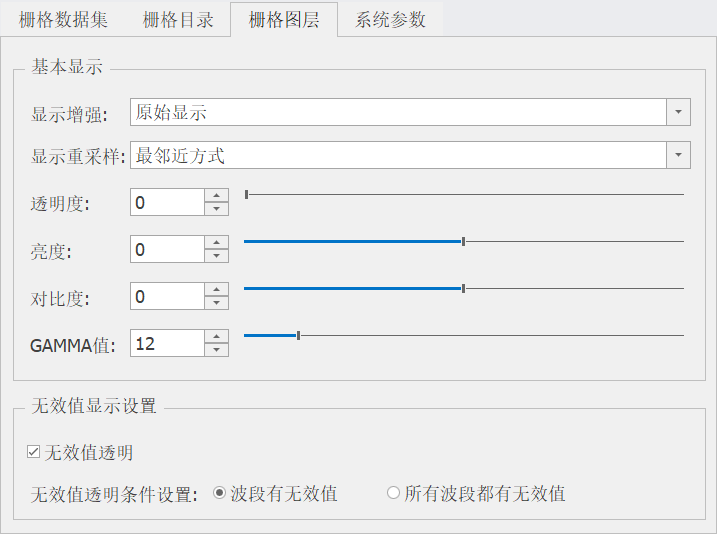
Task: Click the 亮度 slider handle
Action: tap(463, 241)
